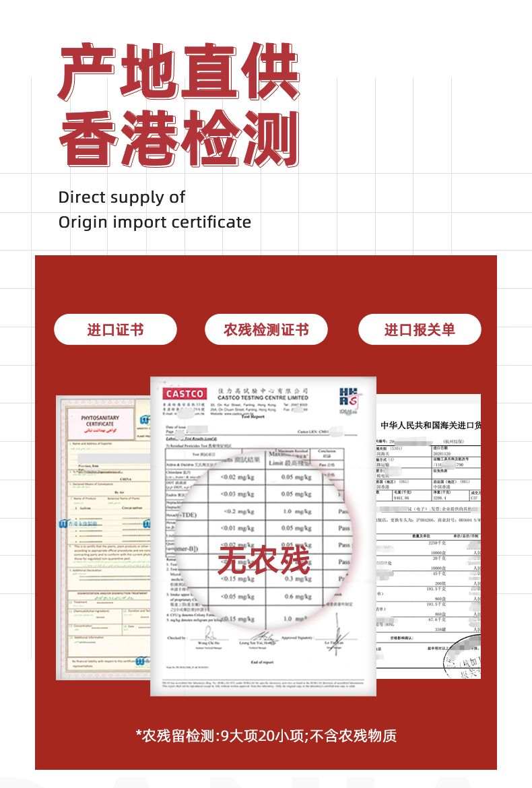Image resolution: width=532 pixels, height=788 pixels.
Task: Click the customs round stamp
Action: 463,657
